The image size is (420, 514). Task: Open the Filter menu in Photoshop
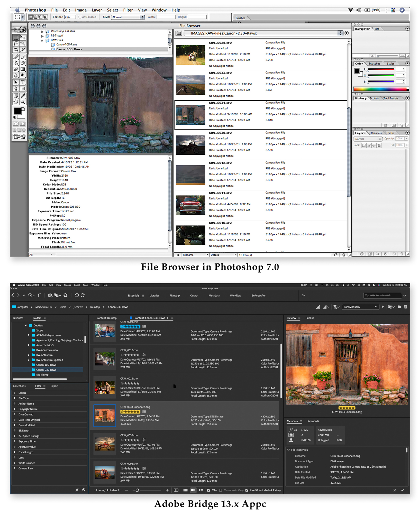[x=128, y=10]
